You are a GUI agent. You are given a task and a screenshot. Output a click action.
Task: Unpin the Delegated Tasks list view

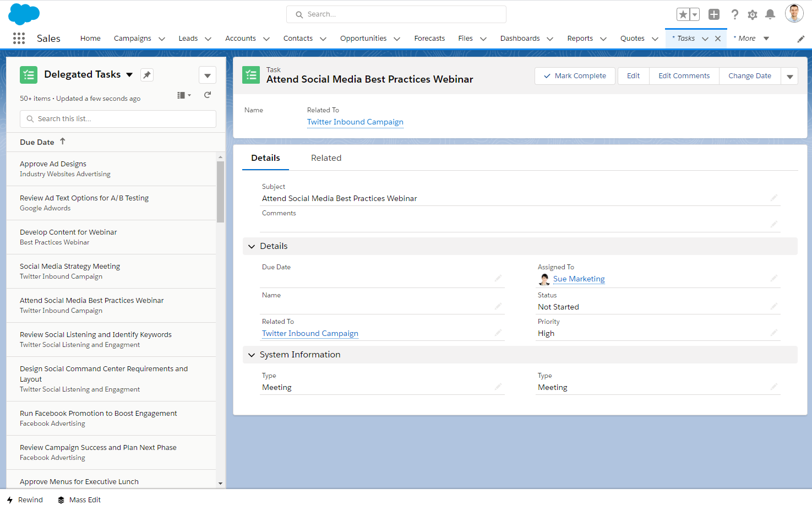tap(146, 74)
